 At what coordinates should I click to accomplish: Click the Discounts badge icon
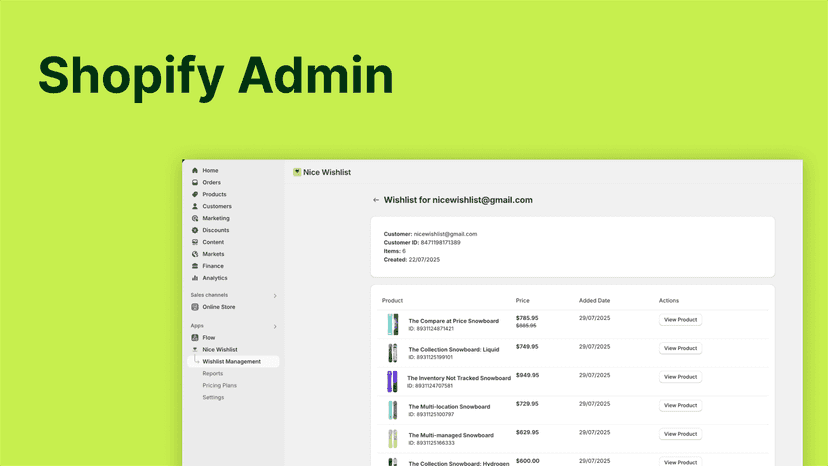pos(195,230)
